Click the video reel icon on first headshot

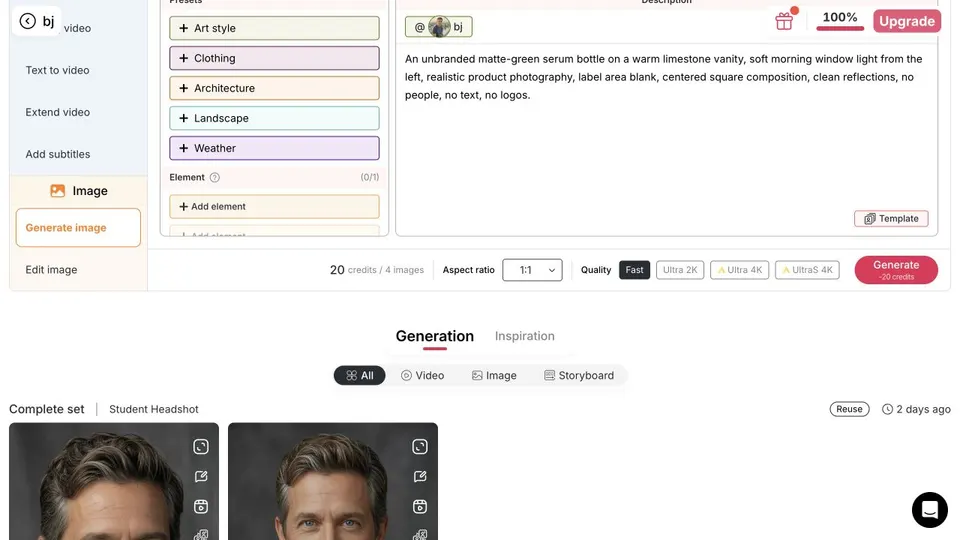tap(201, 507)
